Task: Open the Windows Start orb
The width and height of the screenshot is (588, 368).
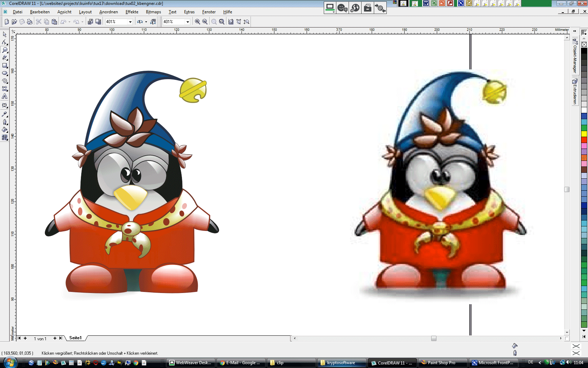Action: (10, 362)
